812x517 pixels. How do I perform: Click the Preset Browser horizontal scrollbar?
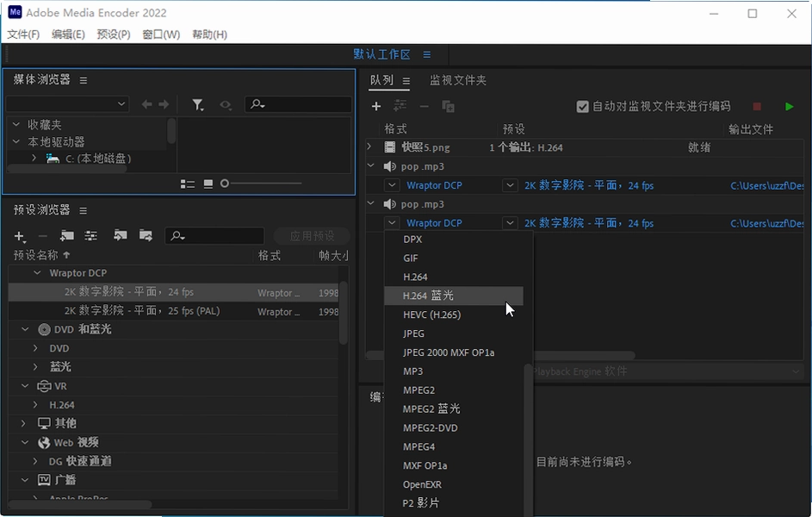[x=80, y=504]
